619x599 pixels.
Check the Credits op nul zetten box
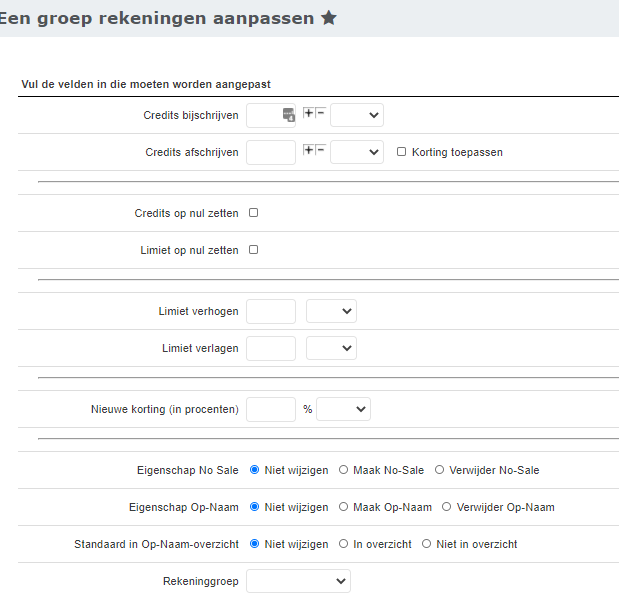(x=253, y=213)
